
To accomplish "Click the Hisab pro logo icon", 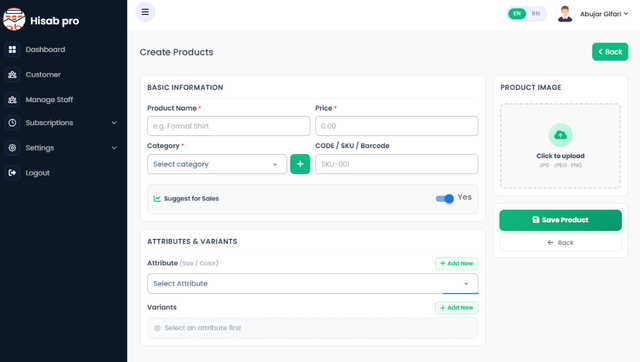I will pos(14,19).
